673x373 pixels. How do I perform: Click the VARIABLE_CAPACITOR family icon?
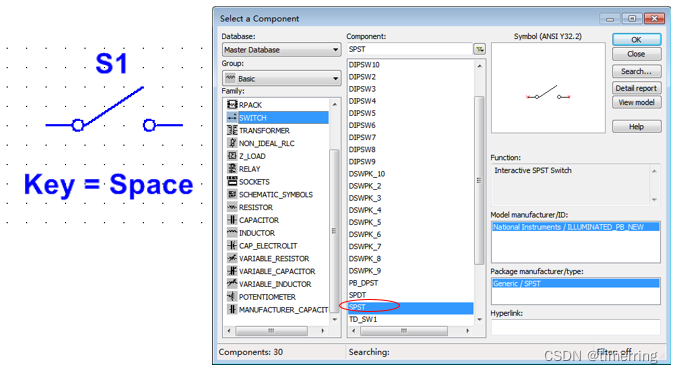point(232,271)
